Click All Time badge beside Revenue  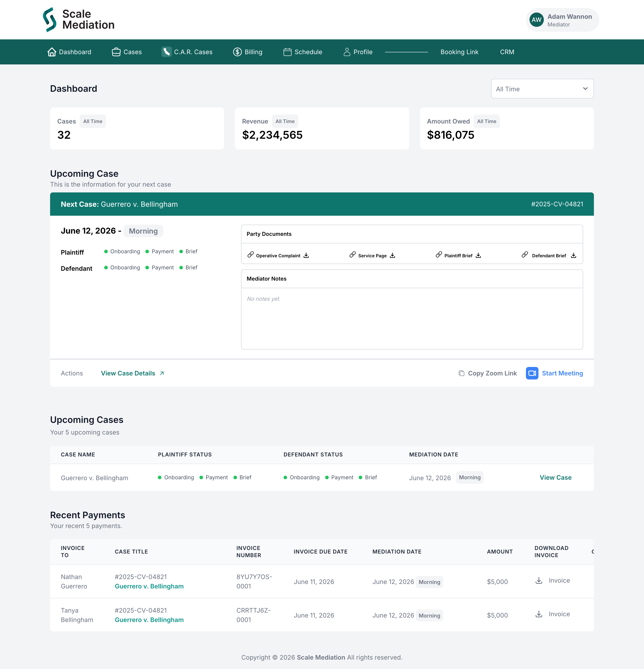coord(285,121)
